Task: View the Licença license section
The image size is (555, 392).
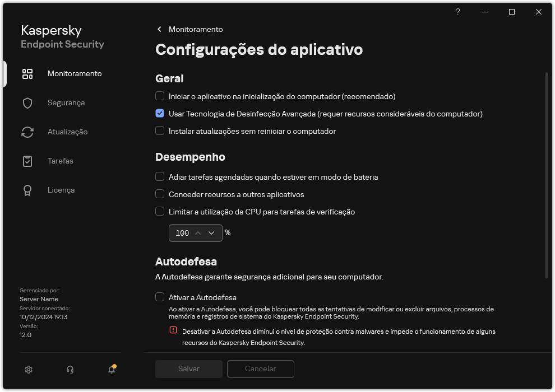Action: click(61, 190)
